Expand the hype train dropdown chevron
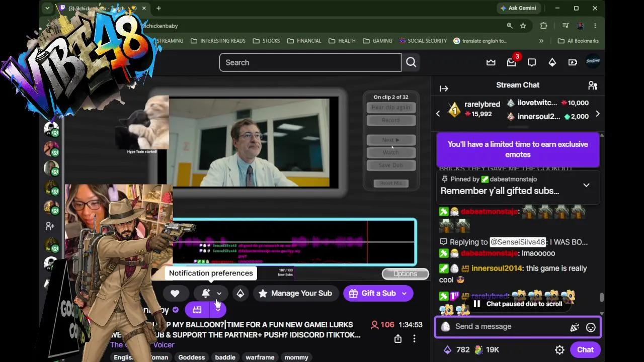The width and height of the screenshot is (644, 362). point(218,310)
